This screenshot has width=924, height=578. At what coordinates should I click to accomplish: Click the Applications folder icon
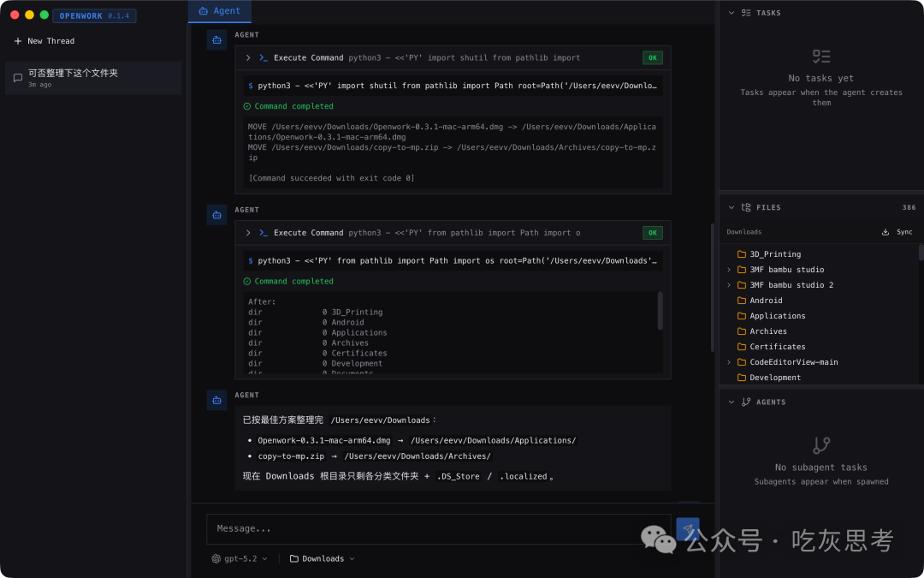tap(742, 315)
